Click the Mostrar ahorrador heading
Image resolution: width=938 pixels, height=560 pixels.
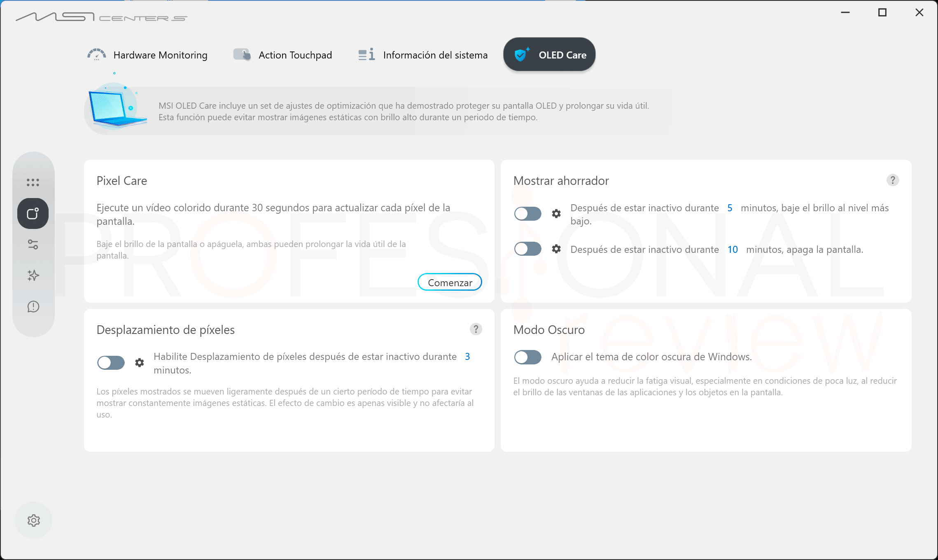(x=561, y=181)
